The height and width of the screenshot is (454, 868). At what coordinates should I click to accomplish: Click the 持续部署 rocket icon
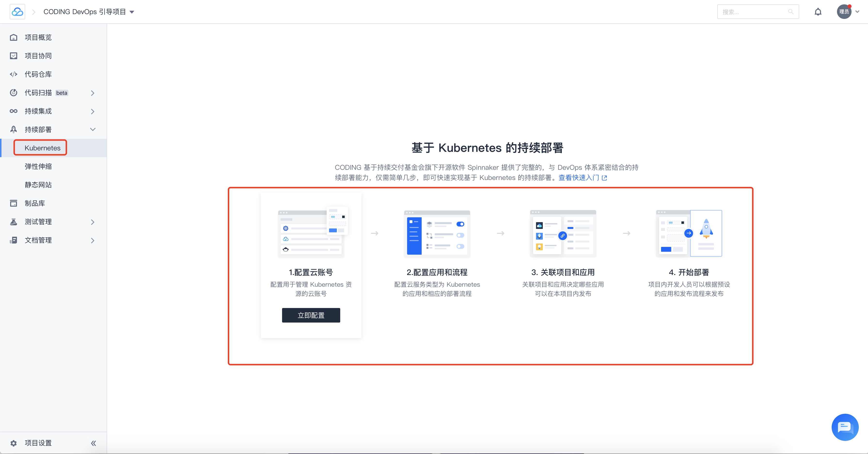(14, 130)
